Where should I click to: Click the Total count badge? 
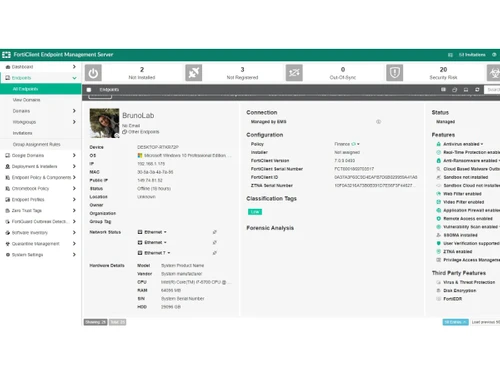coord(118,322)
